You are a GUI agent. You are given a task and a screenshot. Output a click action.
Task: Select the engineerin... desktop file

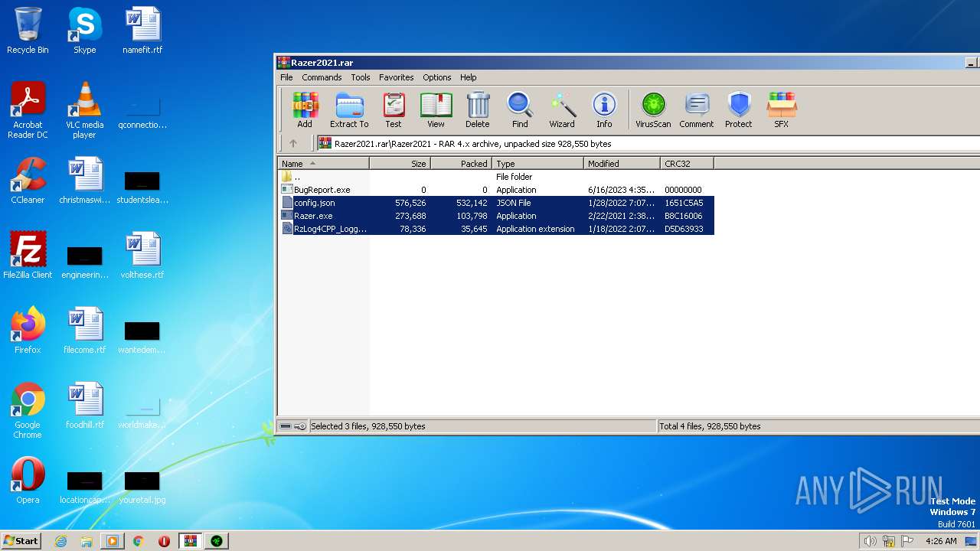coord(84,262)
